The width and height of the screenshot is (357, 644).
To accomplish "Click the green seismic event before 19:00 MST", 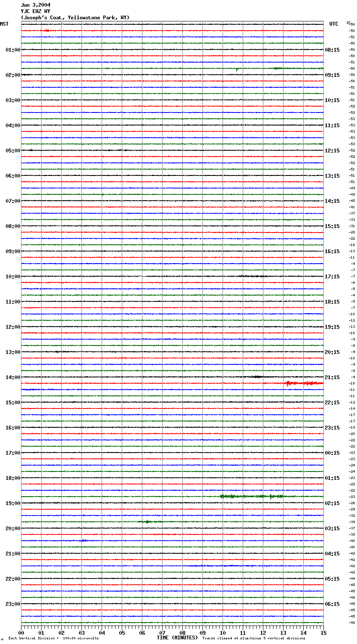I will point(252,496).
